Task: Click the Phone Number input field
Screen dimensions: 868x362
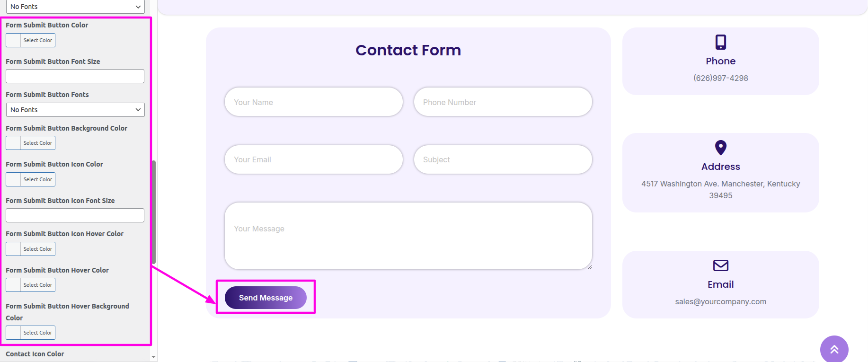Action: 503,102
